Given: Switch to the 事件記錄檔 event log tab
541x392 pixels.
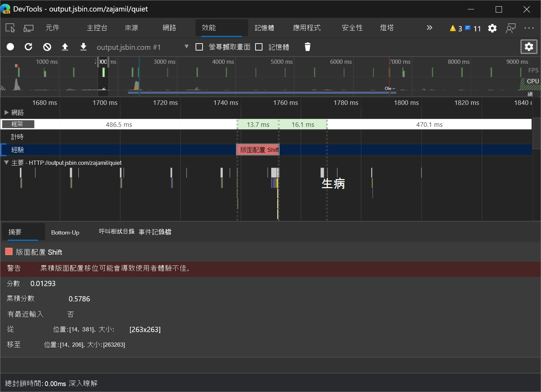Looking at the screenshot, I should [x=155, y=232].
